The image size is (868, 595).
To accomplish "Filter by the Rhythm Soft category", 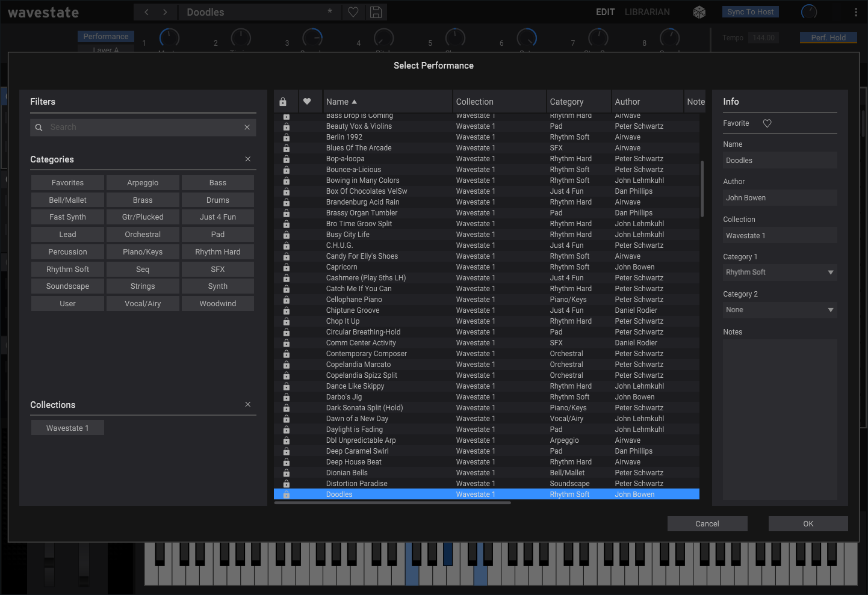I will tap(68, 270).
